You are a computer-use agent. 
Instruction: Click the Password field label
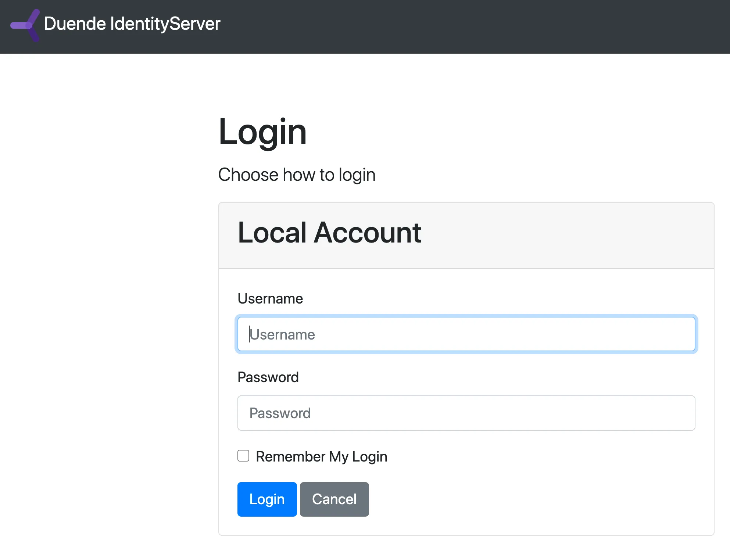[268, 377]
